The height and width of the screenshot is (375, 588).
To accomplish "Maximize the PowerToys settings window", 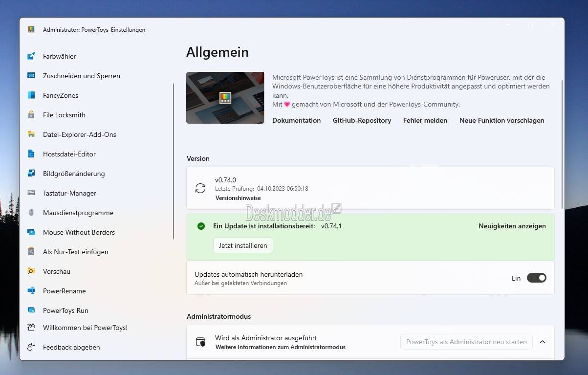I will pyautogui.click(x=531, y=25).
